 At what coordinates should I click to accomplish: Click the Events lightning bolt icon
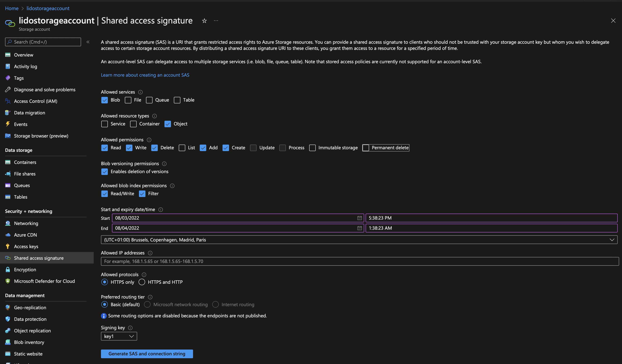8,124
